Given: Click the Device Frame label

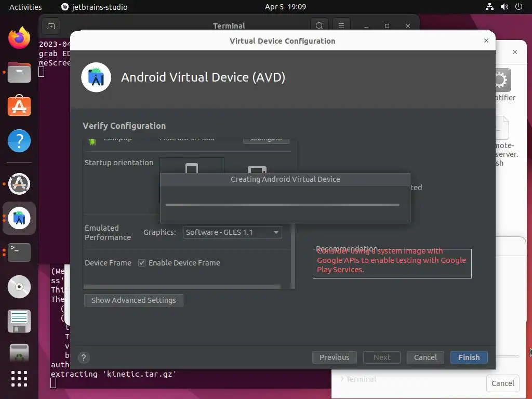Looking at the screenshot, I should (108, 263).
